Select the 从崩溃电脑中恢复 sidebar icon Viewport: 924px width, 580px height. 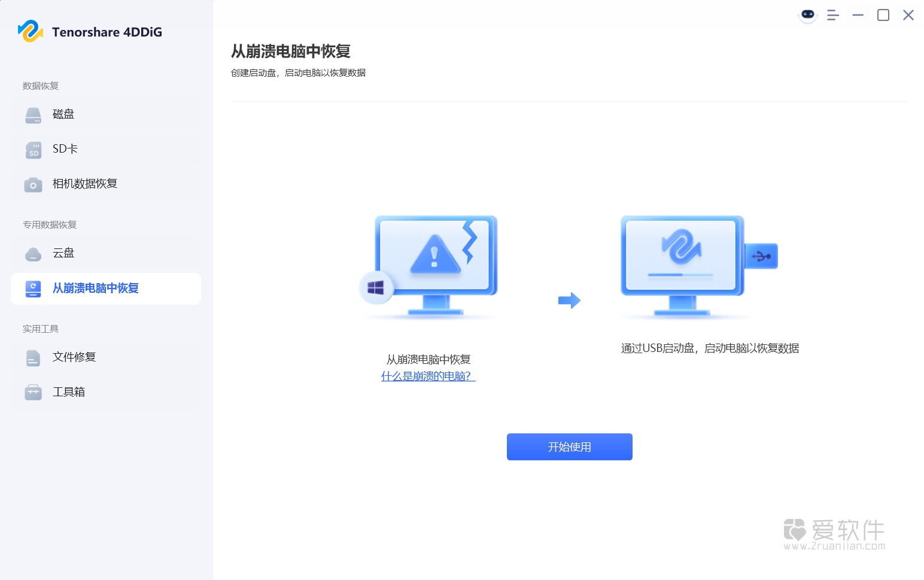click(32, 289)
